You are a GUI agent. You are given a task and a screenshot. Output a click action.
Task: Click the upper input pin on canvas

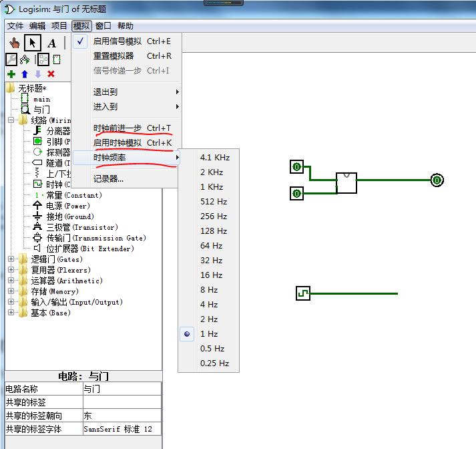[x=296, y=167]
